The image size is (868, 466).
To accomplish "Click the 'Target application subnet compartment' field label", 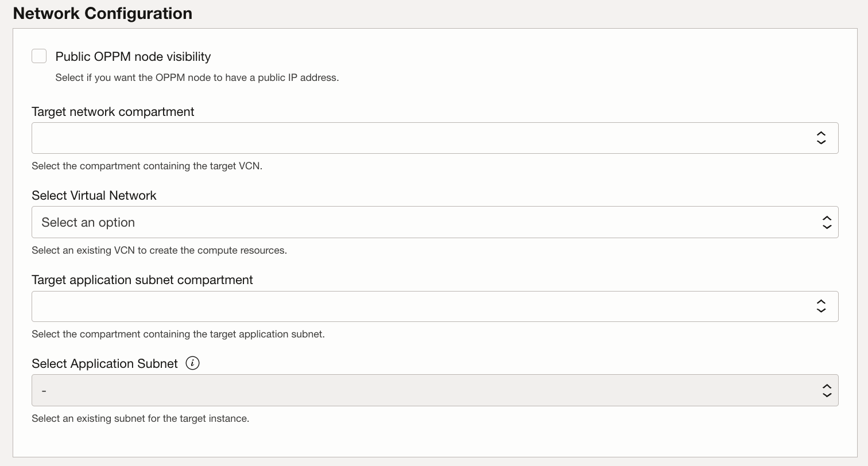I will [142, 280].
